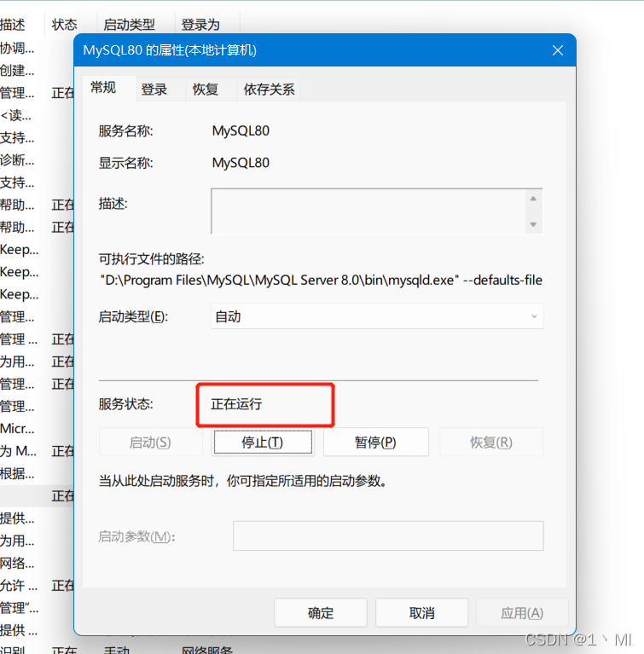644x654 pixels.
Task: Select the 诊断... row in services list
Action: [17, 159]
